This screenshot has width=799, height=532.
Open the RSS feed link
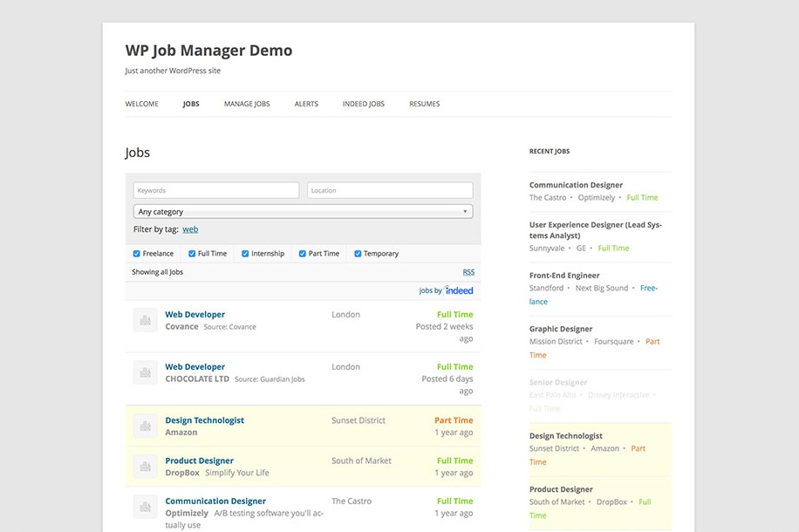coord(468,272)
